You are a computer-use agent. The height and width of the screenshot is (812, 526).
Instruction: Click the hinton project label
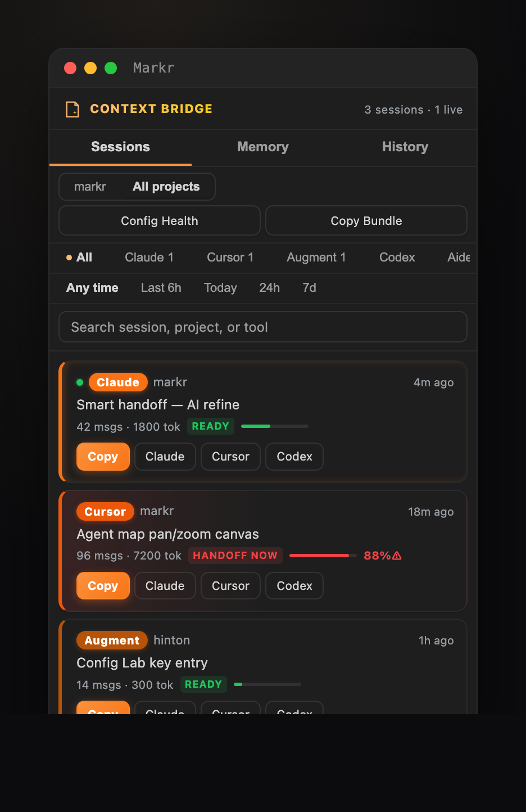click(172, 640)
